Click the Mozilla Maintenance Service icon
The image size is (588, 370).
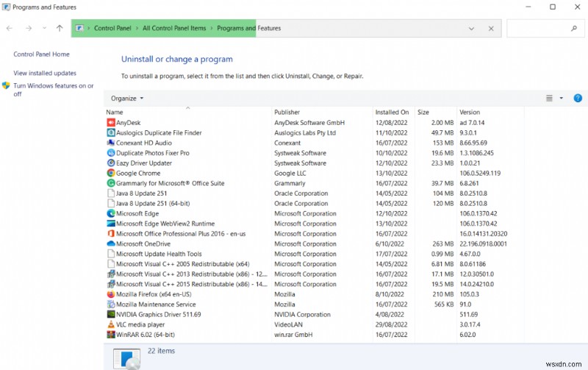111,305
